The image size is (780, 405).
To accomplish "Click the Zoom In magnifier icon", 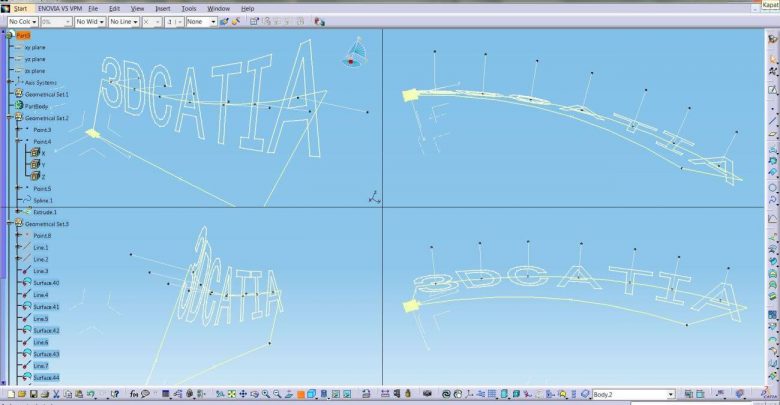I will (266, 394).
